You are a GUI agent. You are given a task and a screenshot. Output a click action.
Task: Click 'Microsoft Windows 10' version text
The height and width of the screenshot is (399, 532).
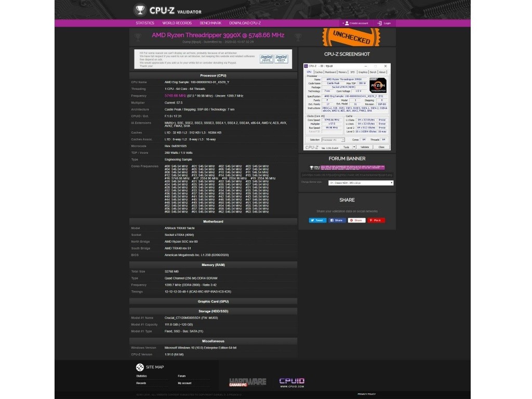(x=201, y=348)
